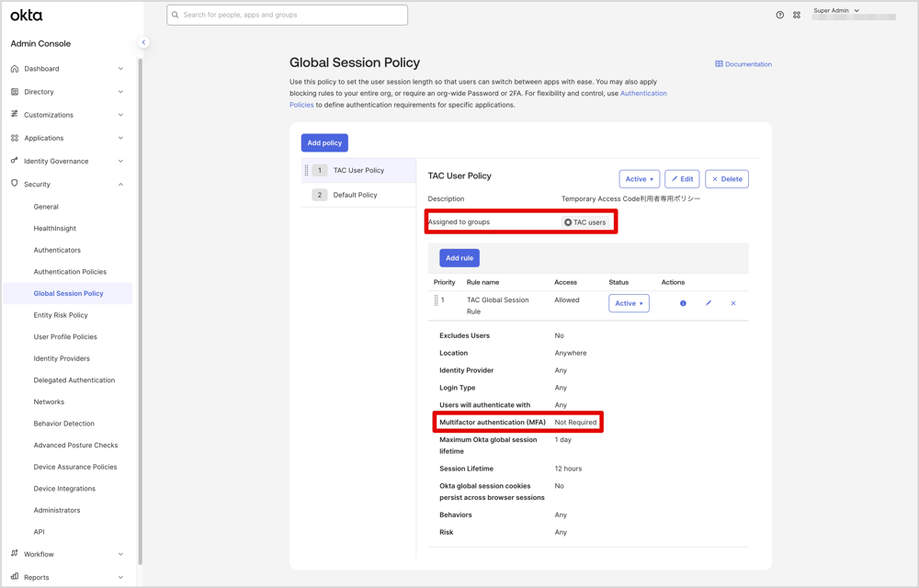Click the sidebar vertical scrollbar

point(140,311)
